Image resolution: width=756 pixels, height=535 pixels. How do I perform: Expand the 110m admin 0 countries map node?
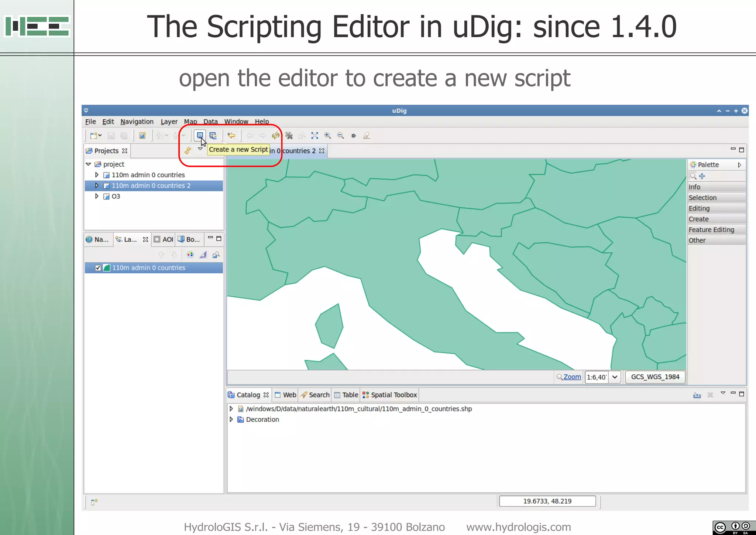(97, 174)
